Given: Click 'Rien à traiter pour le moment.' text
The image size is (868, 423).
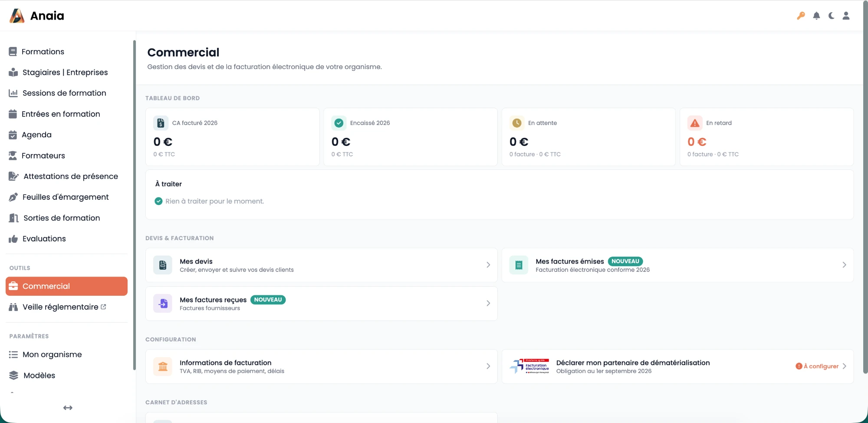Looking at the screenshot, I should coord(214,201).
